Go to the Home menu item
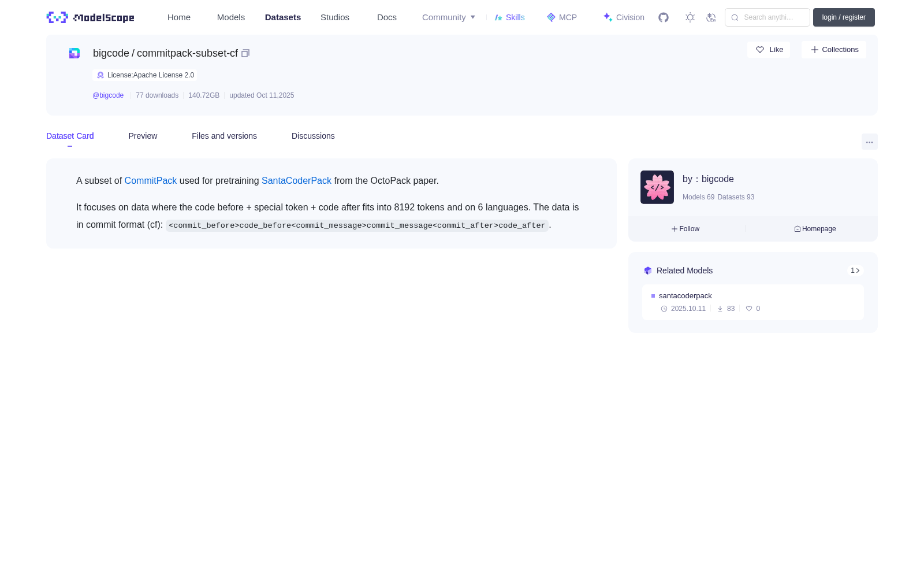 point(179,17)
